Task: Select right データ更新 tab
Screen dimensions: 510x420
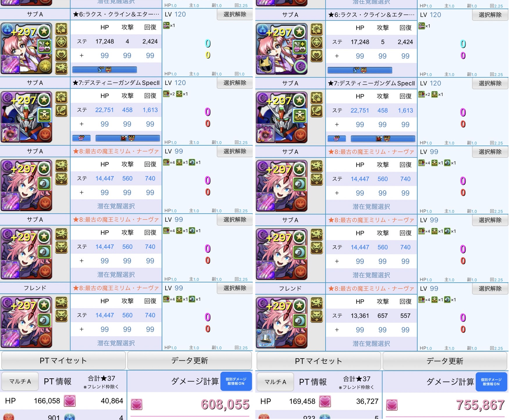Action: click(x=445, y=361)
